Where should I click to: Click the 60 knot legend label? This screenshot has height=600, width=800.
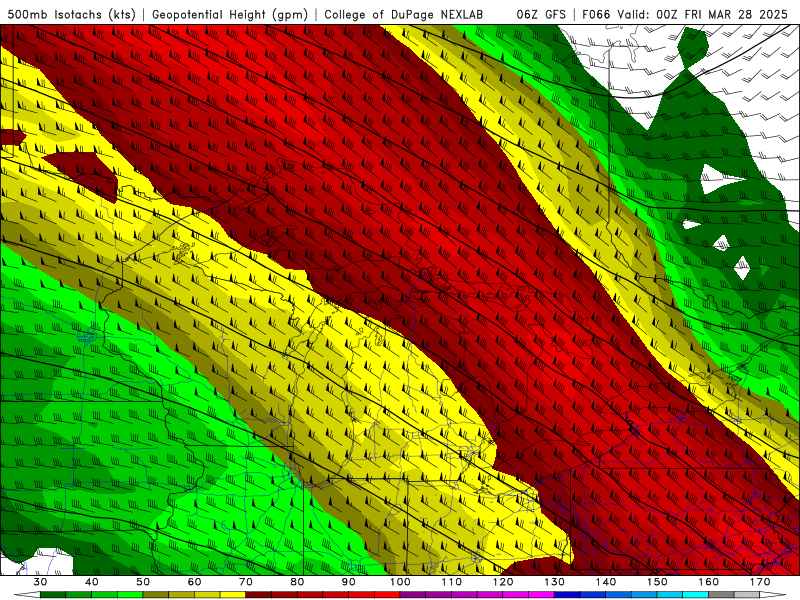click(x=194, y=582)
